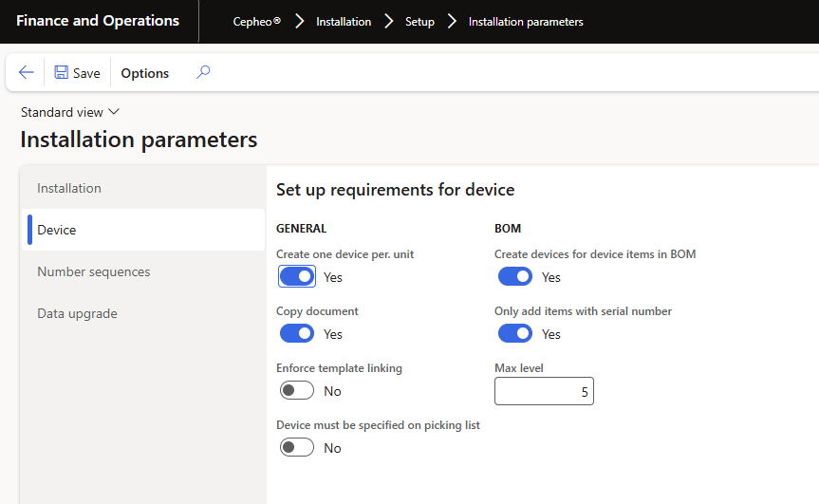Click the Save disk icon
Screen dimensions: 819x504
tap(62, 73)
